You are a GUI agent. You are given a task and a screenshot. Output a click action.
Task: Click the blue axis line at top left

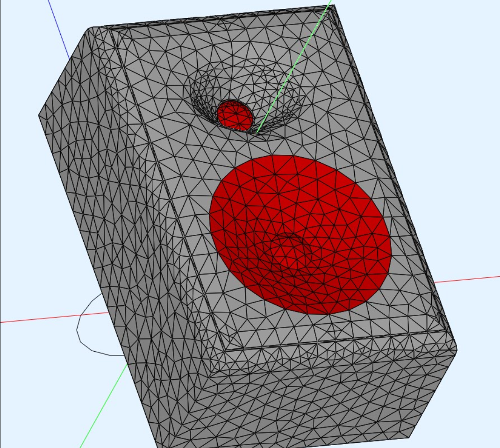(58, 28)
